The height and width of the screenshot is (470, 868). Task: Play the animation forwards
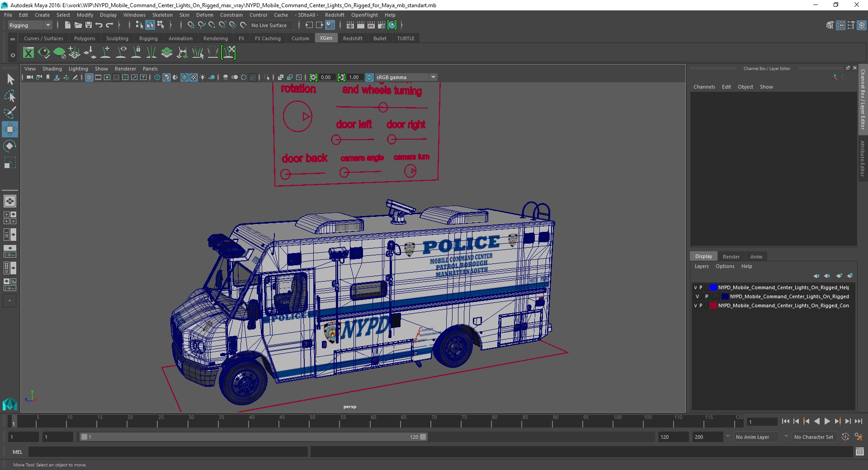point(827,421)
